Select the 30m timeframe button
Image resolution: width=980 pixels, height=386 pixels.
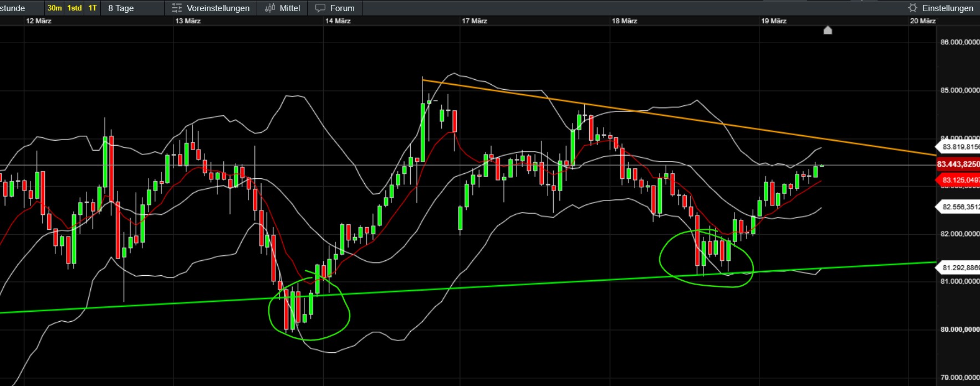pos(54,8)
